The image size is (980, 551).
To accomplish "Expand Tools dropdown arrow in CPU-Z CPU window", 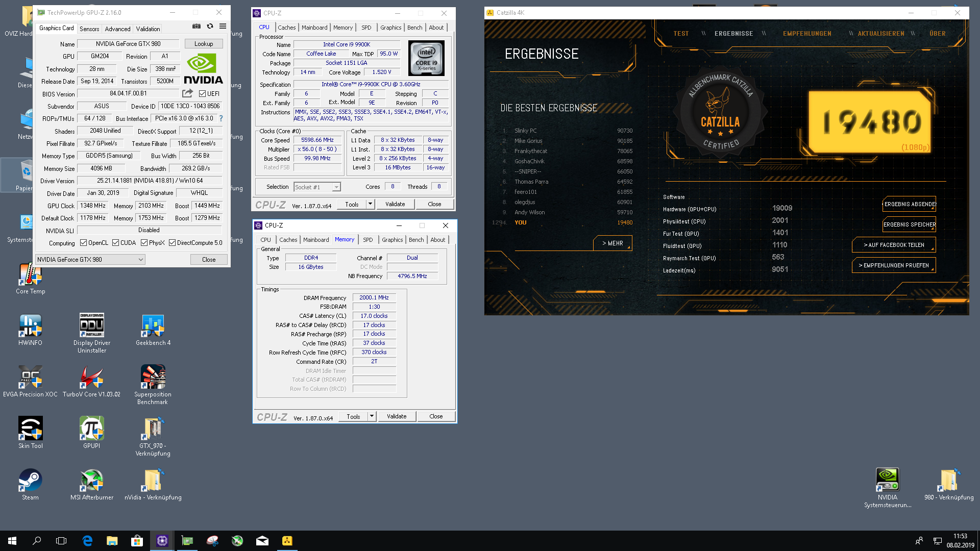I will [x=371, y=204].
